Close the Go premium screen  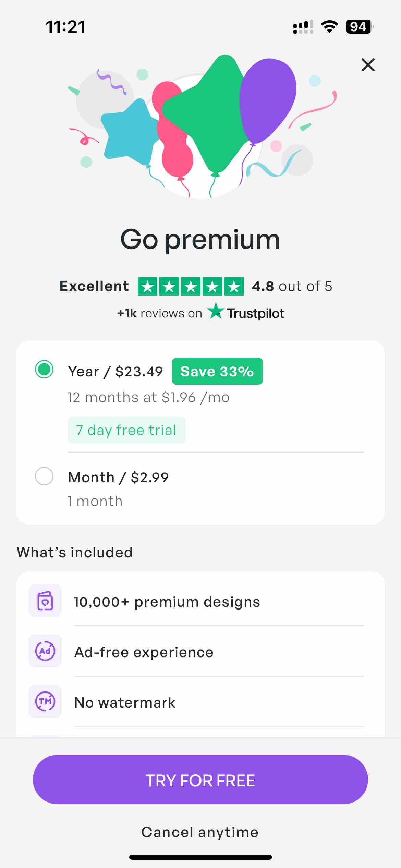pos(368,65)
